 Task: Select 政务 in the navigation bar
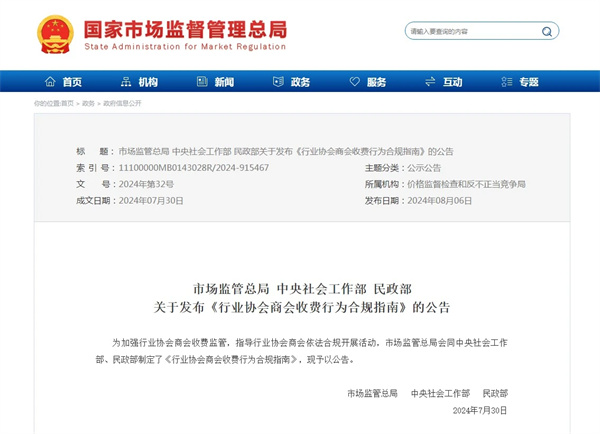pyautogui.click(x=300, y=82)
